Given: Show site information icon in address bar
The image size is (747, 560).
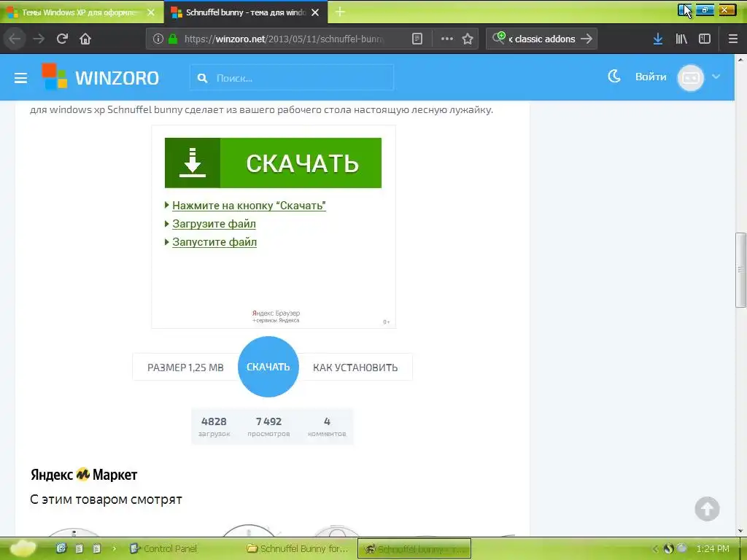Looking at the screenshot, I should coord(158,39).
